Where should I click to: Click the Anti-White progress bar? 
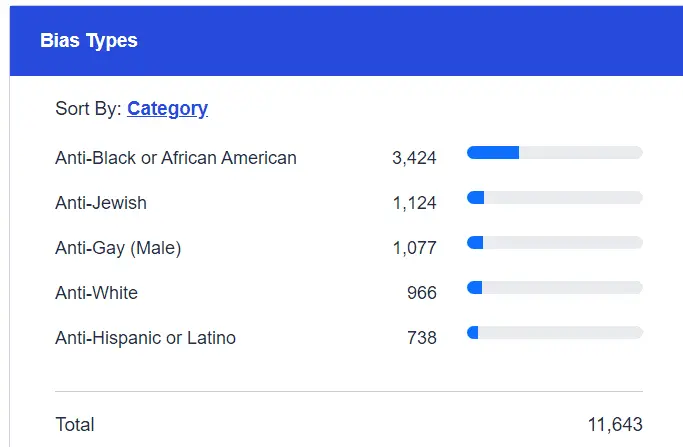pos(554,287)
